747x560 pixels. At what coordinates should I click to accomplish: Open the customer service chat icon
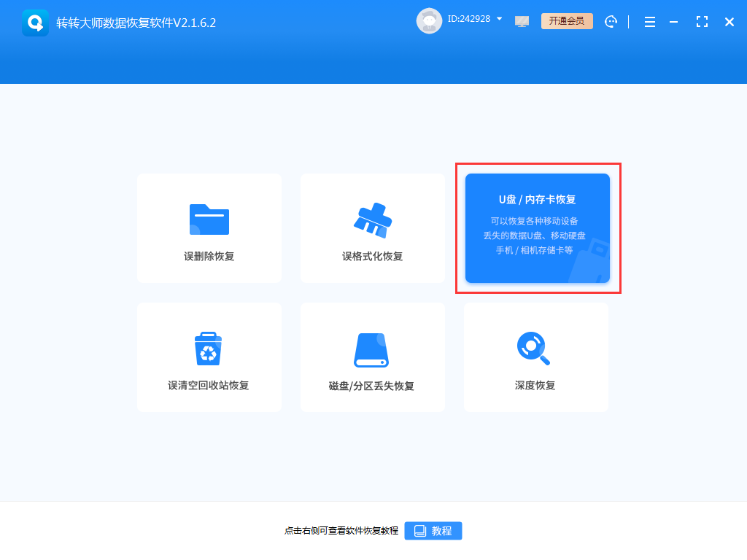coord(611,21)
